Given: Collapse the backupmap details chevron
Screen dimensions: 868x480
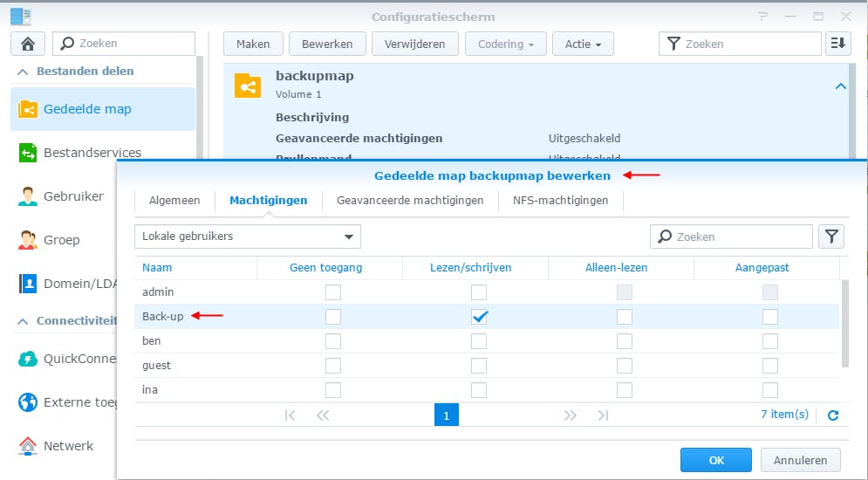Looking at the screenshot, I should (840, 86).
